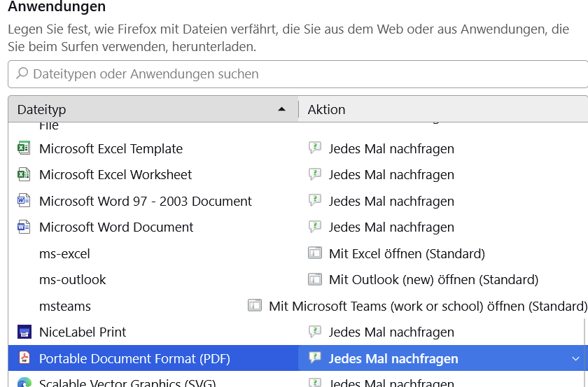588x387 pixels.
Task: Select the PDF 'Jedes Mal nachfragen' action
Action: pos(393,359)
